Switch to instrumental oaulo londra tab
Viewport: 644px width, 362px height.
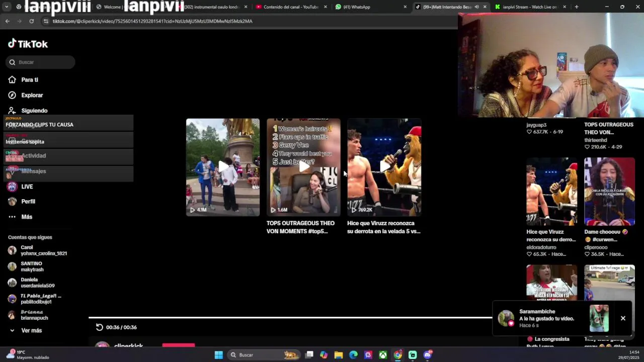tap(212, 7)
